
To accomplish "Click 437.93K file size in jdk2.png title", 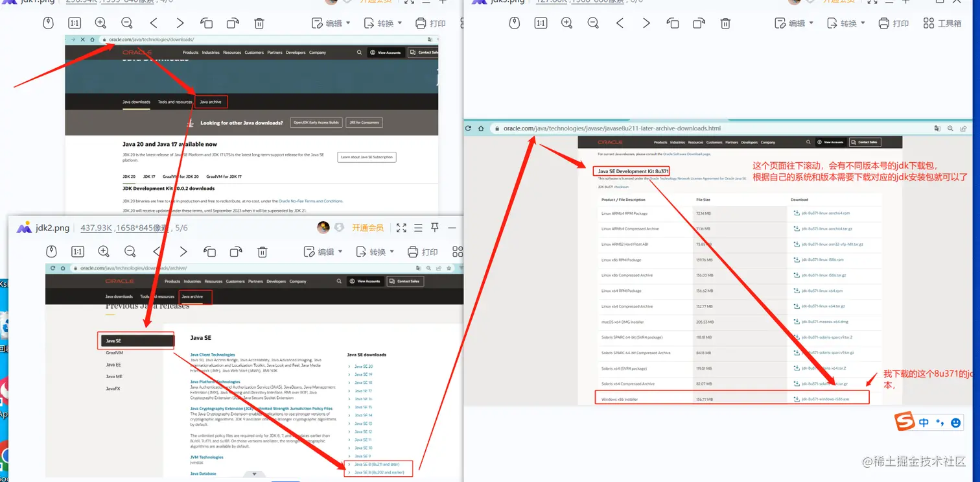I will (x=95, y=228).
